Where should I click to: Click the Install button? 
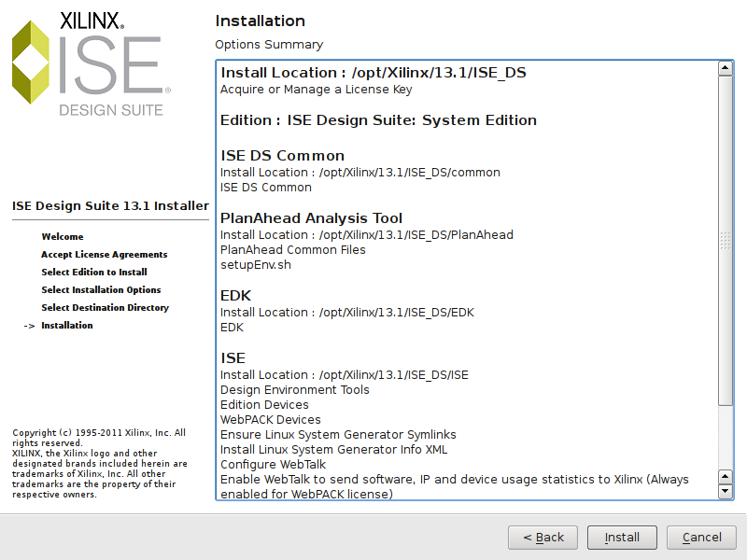[622, 538]
